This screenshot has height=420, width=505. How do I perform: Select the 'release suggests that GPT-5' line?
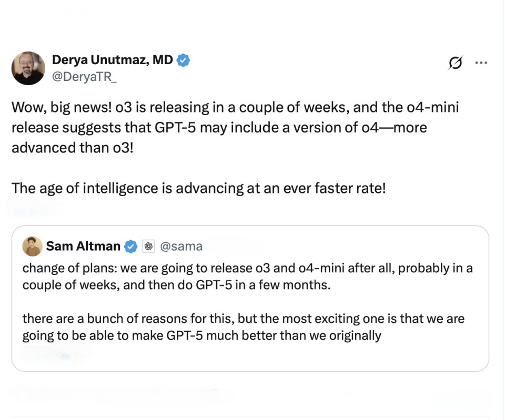pyautogui.click(x=219, y=128)
